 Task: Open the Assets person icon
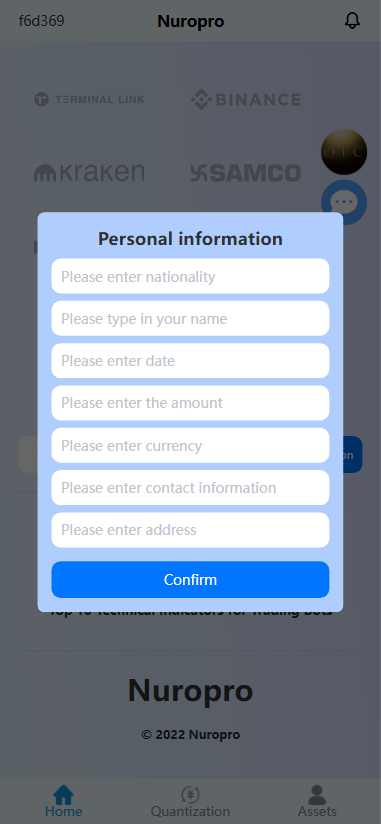pos(317,795)
